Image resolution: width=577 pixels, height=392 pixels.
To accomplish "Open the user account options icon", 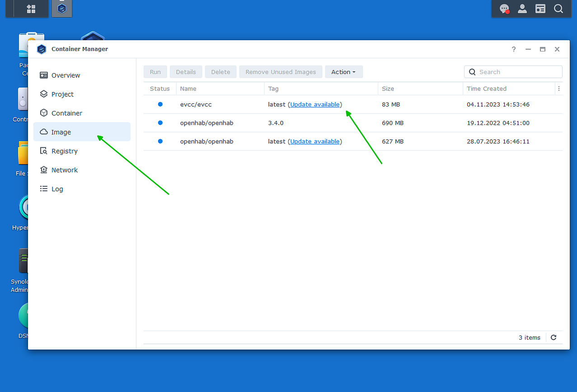I will click(522, 9).
